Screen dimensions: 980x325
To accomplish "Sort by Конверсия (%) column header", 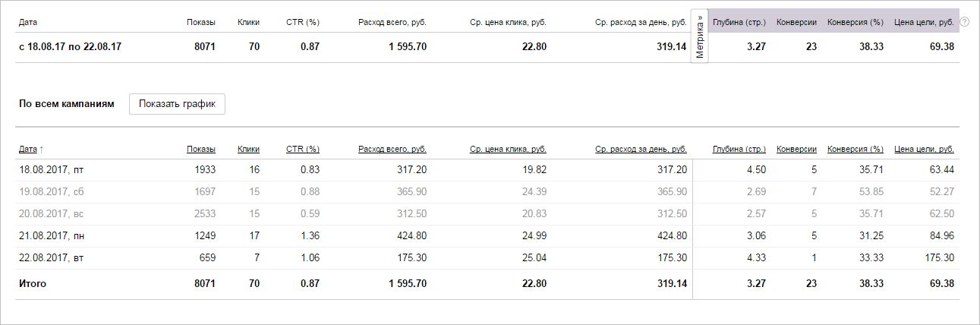I will coord(855,150).
